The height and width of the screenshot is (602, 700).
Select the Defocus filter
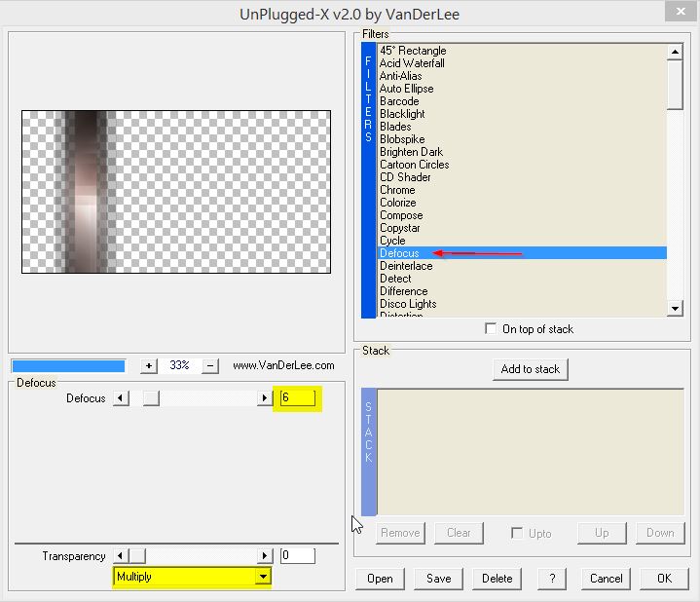pos(522,252)
